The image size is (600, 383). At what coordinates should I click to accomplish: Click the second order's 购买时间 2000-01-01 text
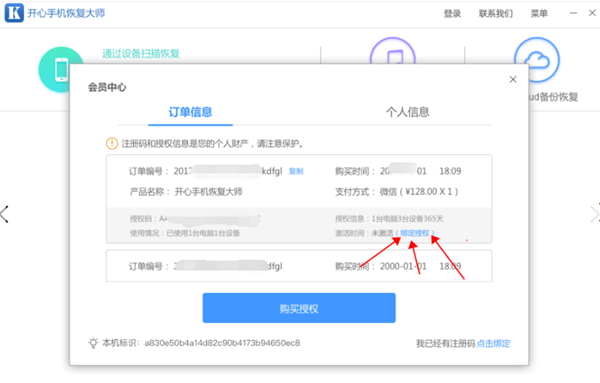coord(398,266)
